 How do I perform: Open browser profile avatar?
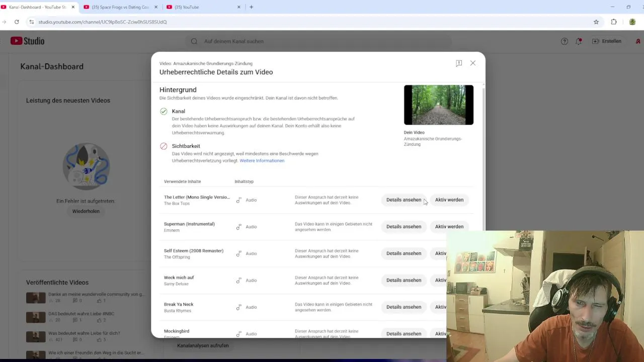point(632,22)
